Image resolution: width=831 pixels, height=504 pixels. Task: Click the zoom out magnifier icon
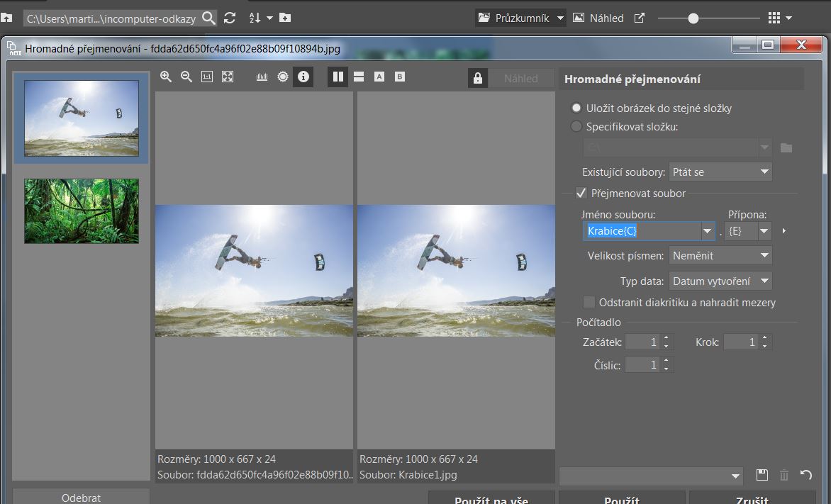coord(186,77)
